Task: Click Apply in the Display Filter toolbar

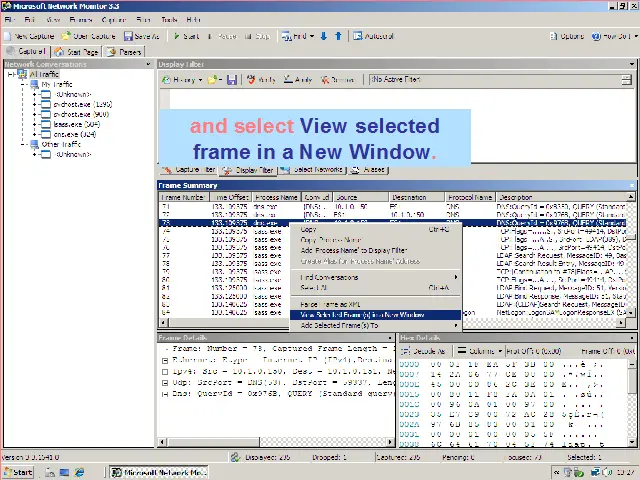Action: 298,80
